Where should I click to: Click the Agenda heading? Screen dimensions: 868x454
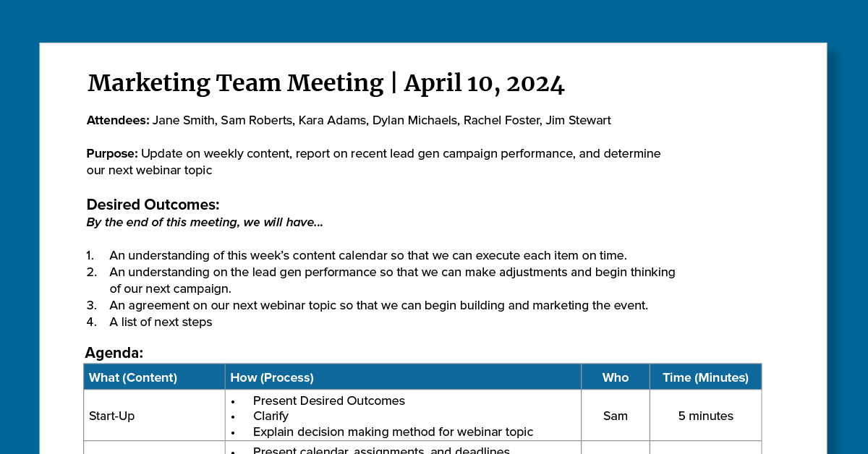(114, 353)
